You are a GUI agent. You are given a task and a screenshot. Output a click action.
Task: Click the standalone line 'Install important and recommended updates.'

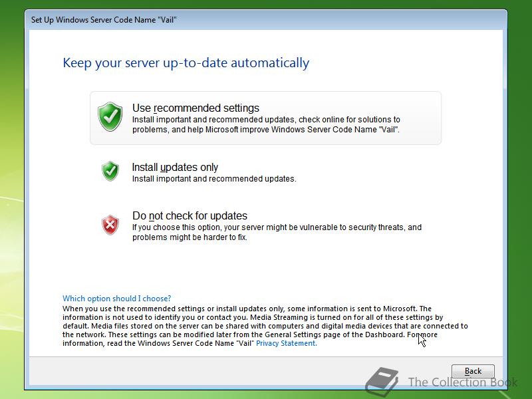click(214, 179)
